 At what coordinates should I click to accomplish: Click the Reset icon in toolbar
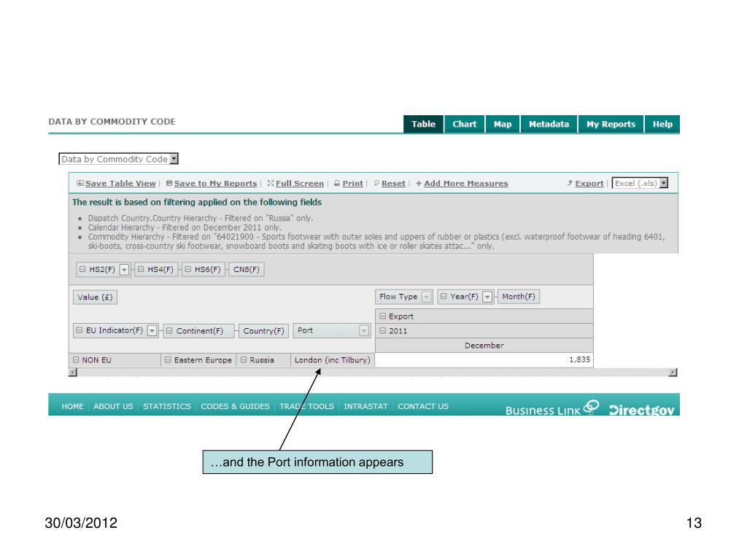tap(376, 183)
